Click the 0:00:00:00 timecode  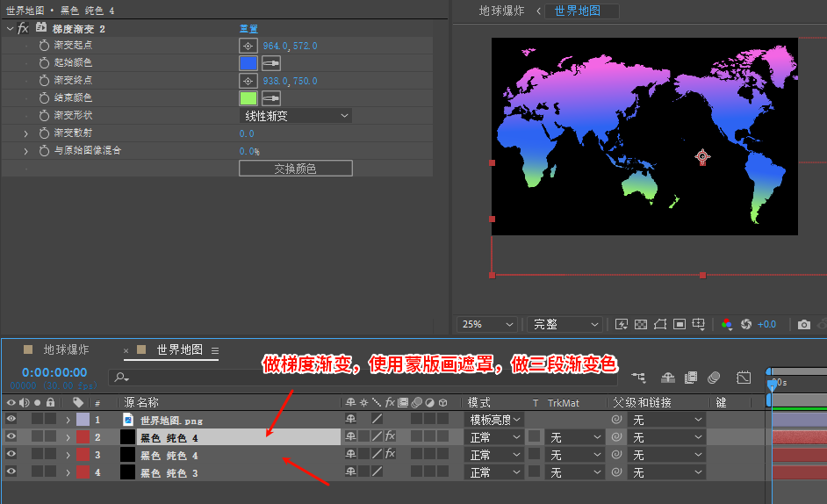pyautogui.click(x=54, y=372)
